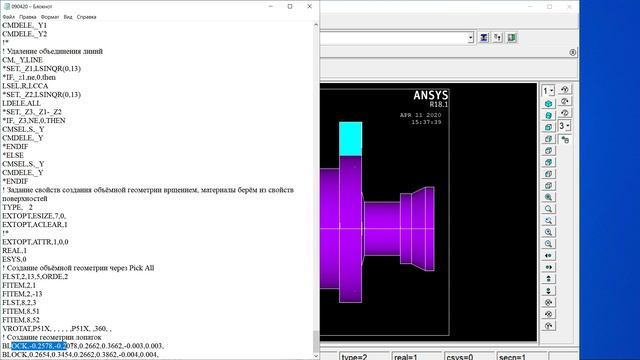Click Notepad scrollbar down arrow
640x360 pixels.
(x=316, y=356)
